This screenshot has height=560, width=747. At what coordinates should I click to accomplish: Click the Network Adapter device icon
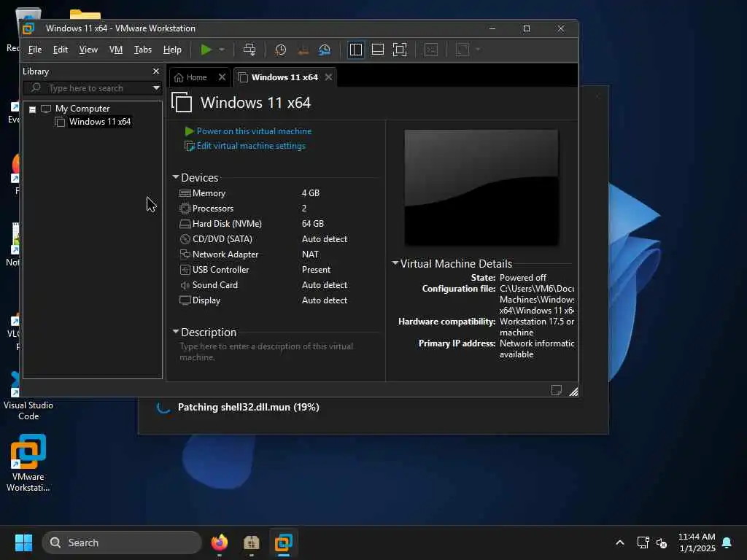185,254
